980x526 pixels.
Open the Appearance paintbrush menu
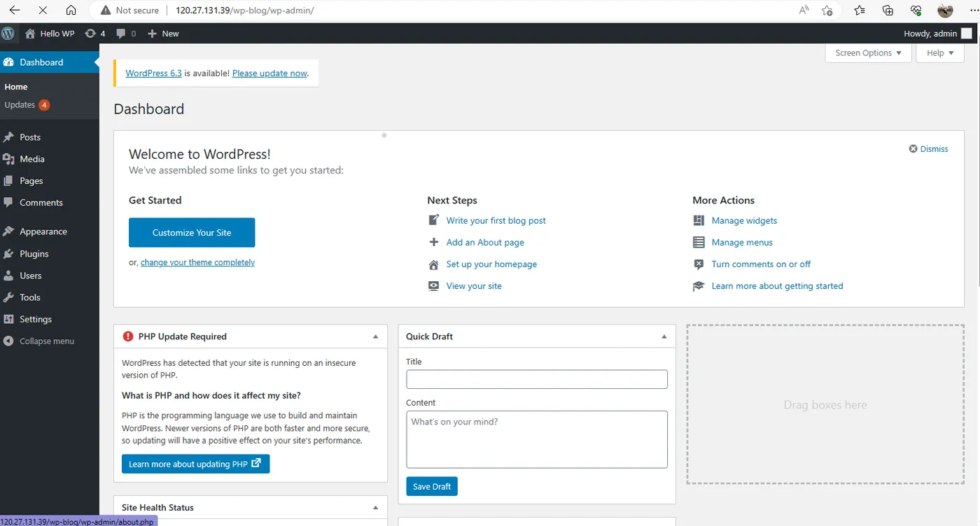(50, 232)
